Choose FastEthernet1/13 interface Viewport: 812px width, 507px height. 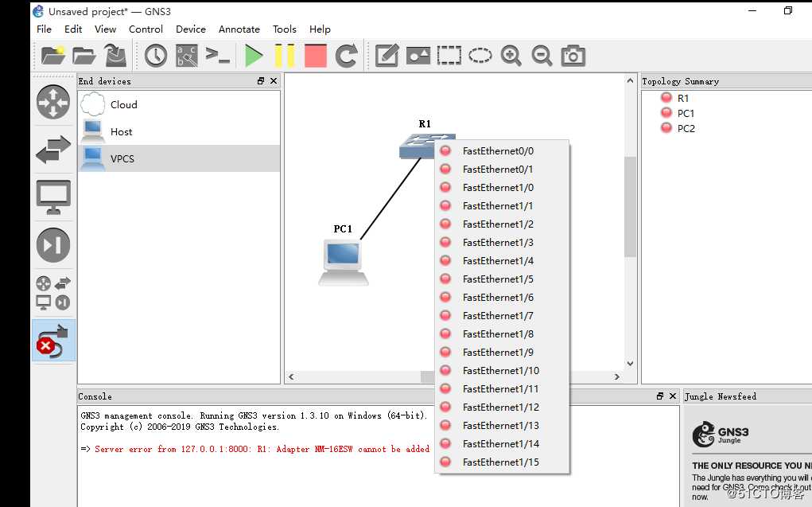tap(502, 425)
